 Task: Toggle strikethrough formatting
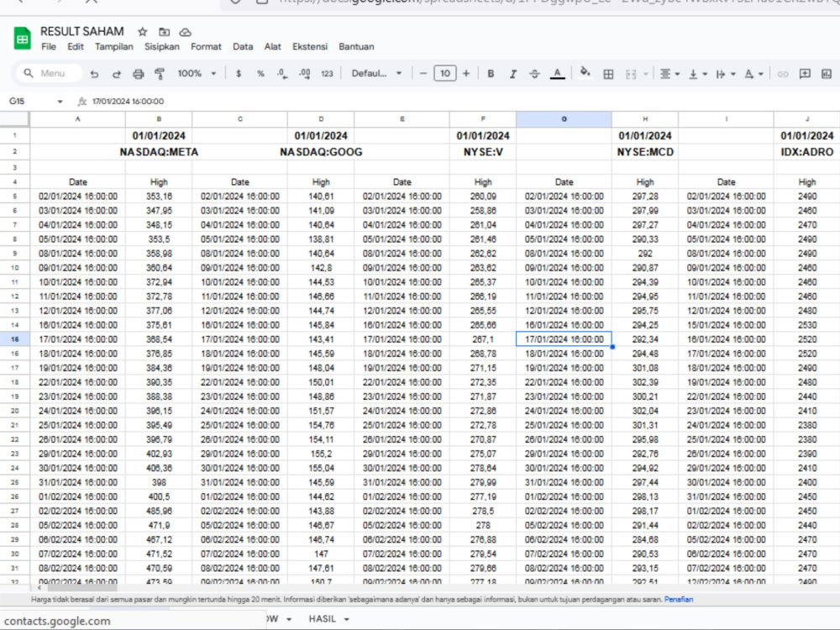coord(534,74)
